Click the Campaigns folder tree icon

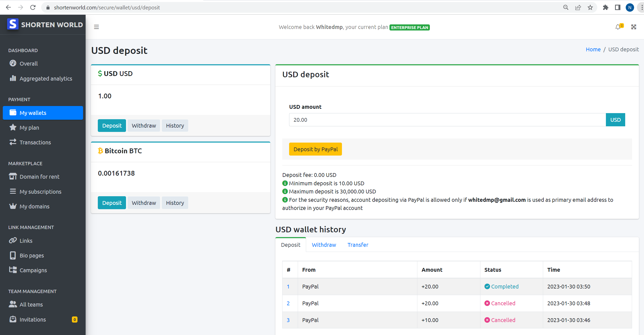click(x=13, y=270)
